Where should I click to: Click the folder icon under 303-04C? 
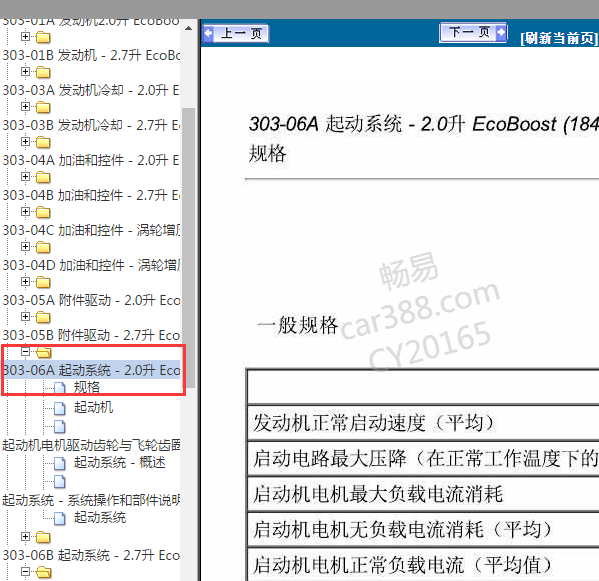[x=43, y=247]
